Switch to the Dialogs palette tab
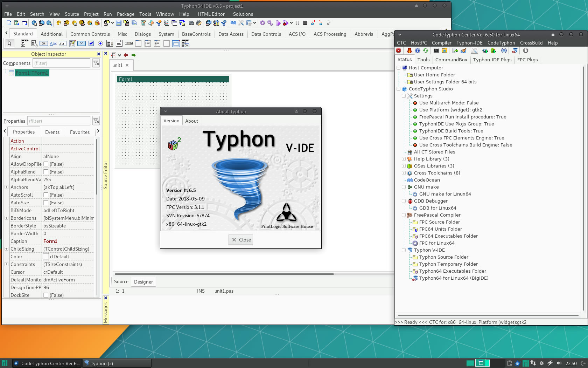Screen dimensions: 588x368 [143, 34]
